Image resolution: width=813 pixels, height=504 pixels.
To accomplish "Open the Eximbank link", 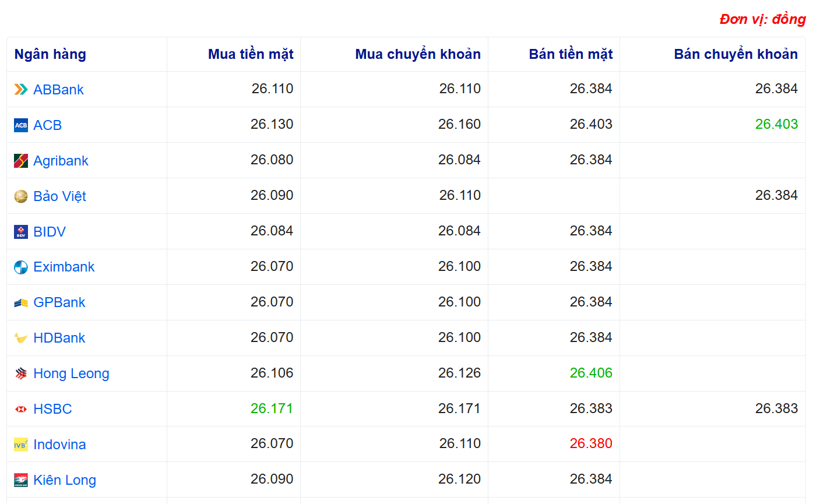I will click(64, 267).
